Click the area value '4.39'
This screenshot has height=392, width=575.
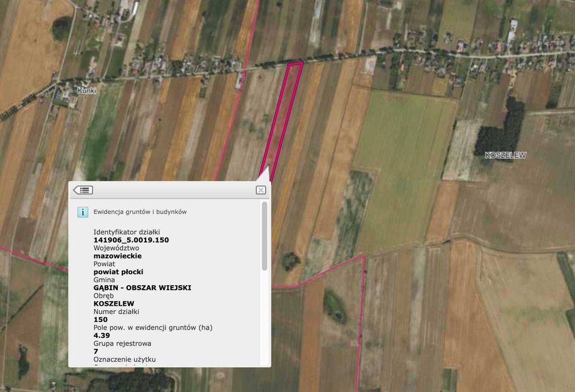(x=102, y=335)
